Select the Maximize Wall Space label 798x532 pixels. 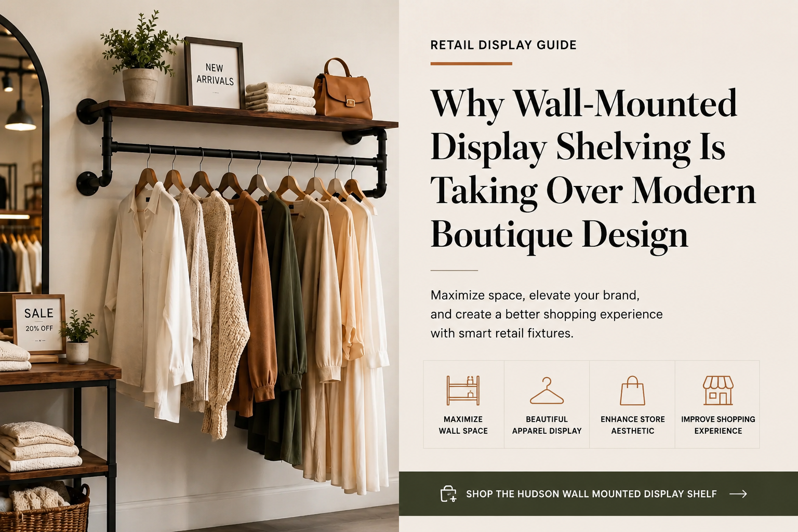463,425
